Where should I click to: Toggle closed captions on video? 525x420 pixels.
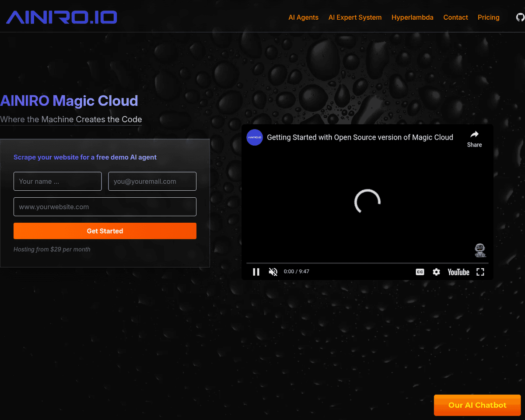pyautogui.click(x=420, y=272)
